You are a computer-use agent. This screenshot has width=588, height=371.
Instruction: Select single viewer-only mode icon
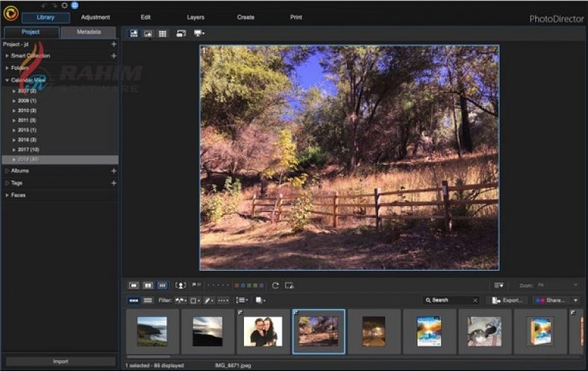tap(148, 34)
